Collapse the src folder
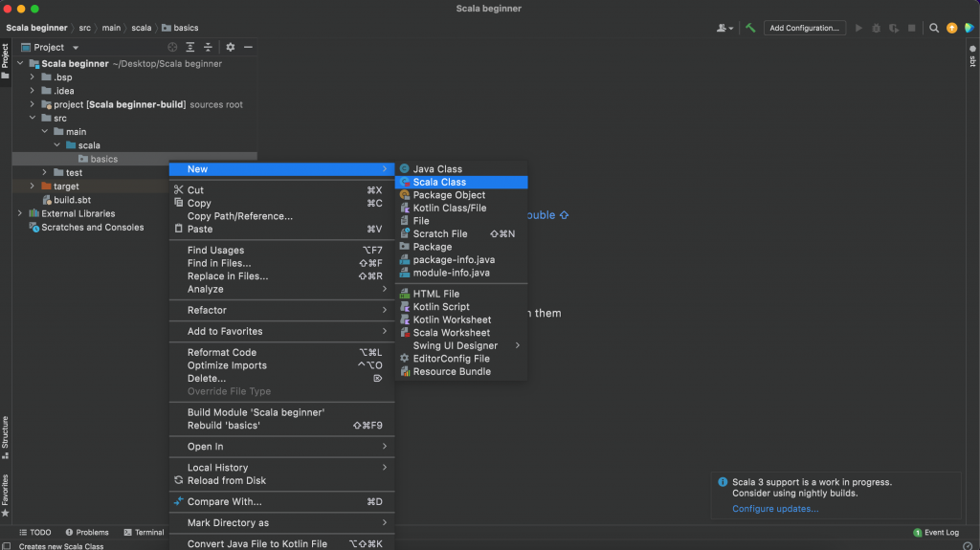This screenshot has height=550, width=980. point(33,118)
